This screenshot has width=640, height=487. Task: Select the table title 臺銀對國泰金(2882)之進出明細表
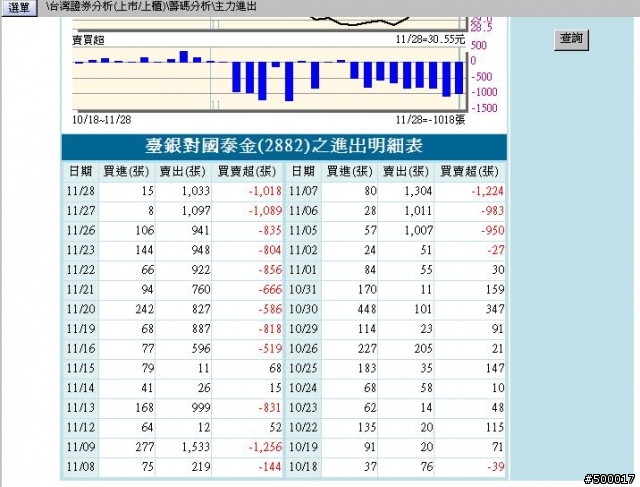pos(284,146)
